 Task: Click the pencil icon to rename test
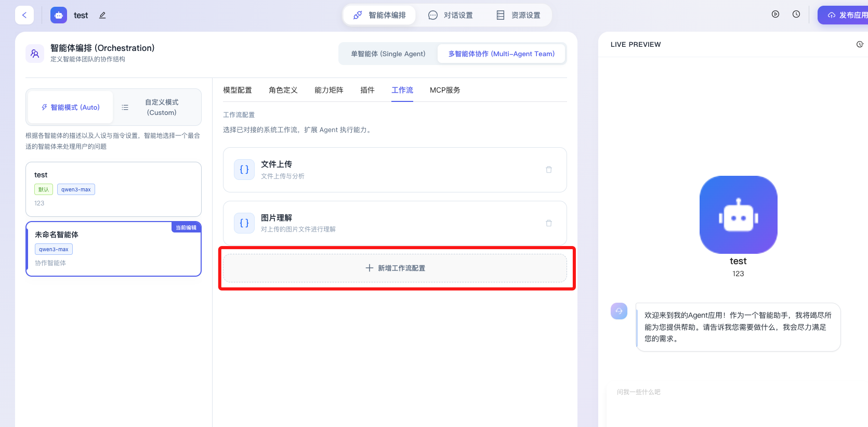coord(102,16)
